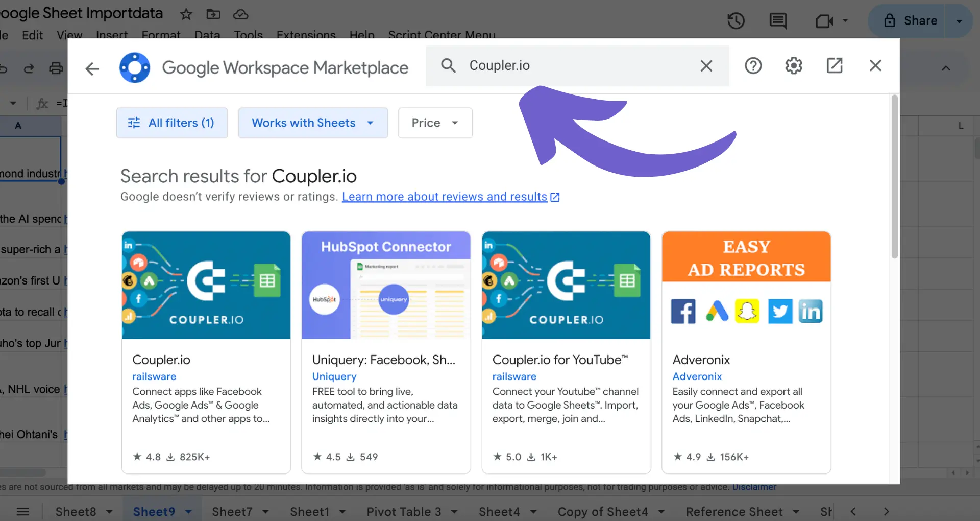Viewport: 980px width, 521px height.
Task: Open the all sheets list menu icon
Action: click(x=23, y=511)
